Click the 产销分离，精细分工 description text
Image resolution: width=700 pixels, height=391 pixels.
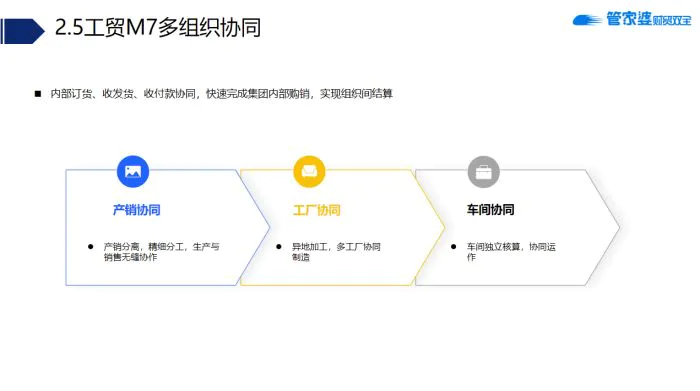pyautogui.click(x=161, y=252)
